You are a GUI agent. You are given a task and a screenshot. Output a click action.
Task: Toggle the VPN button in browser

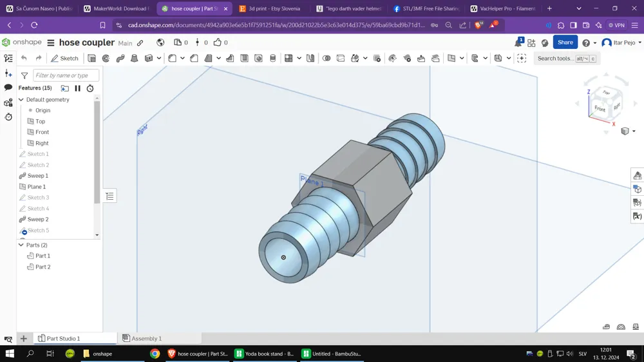pyautogui.click(x=616, y=25)
